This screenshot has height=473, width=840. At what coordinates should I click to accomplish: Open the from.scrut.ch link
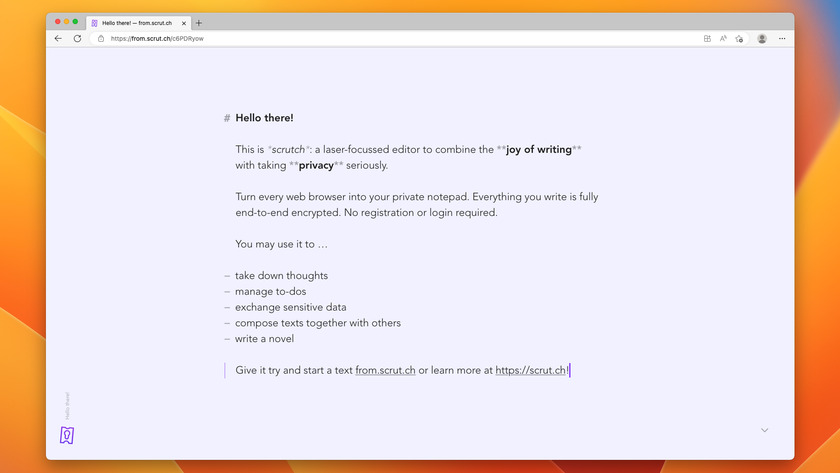pos(385,370)
